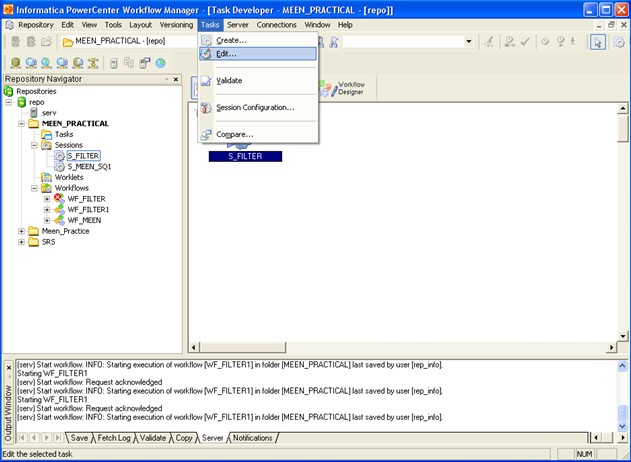Click the open folder icon in top toolbar

47,41
